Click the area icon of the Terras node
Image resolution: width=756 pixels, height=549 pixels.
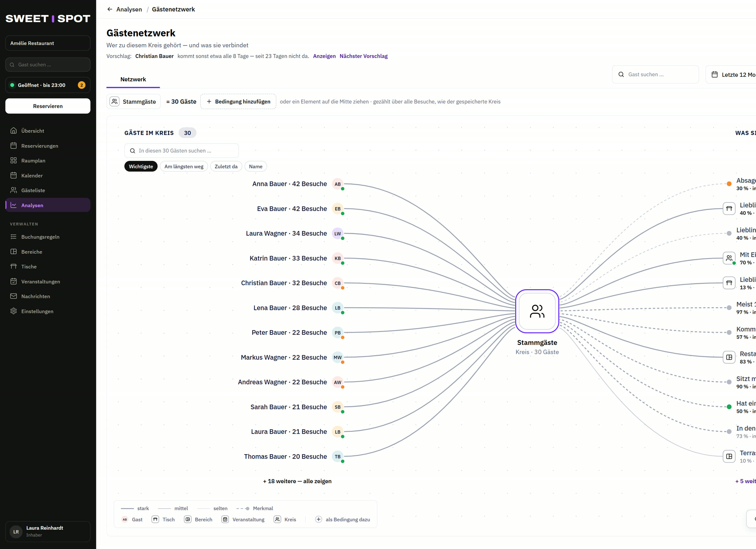[x=729, y=456]
